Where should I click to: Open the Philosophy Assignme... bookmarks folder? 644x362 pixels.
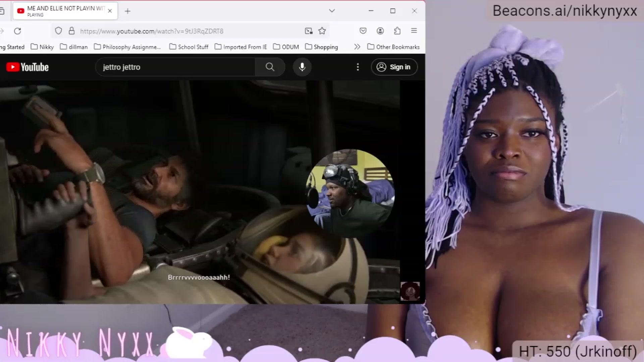pos(127,47)
